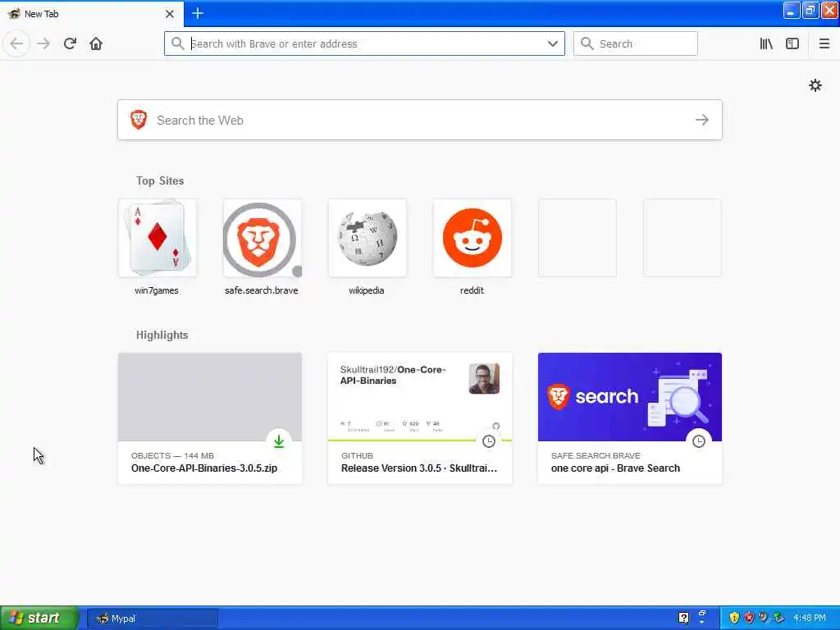Image resolution: width=840 pixels, height=630 pixels.
Task: Click the address bar search magnifier icon
Action: 177,43
